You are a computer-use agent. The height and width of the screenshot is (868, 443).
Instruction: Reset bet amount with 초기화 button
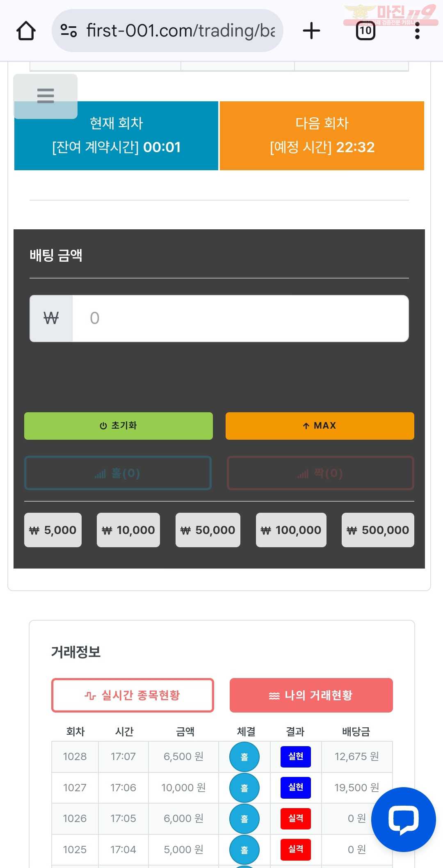tap(119, 426)
